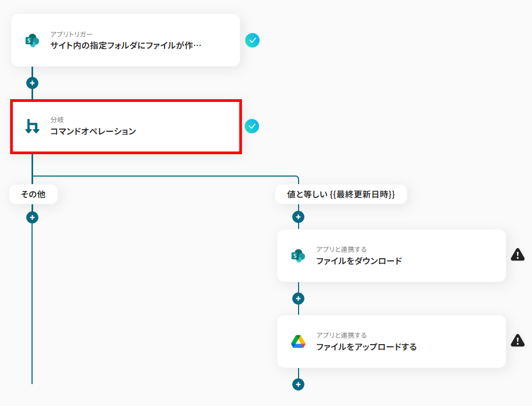532x406 pixels.
Task: Click the SharePoint icon on the app trigger card
Action: click(x=32, y=41)
